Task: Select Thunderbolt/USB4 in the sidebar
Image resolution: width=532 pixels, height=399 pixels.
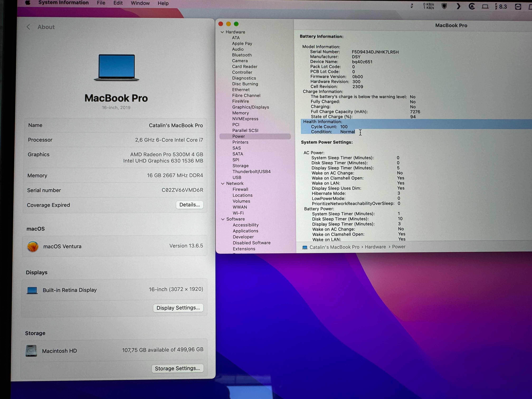Action: click(x=251, y=172)
